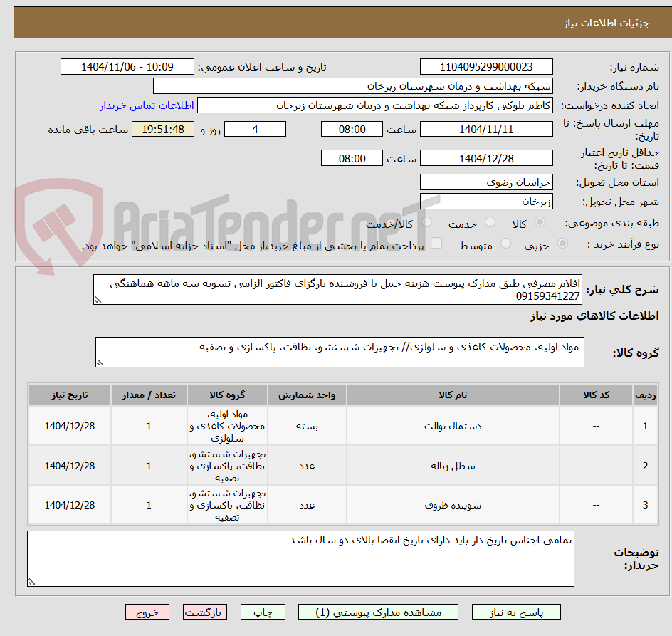This screenshot has height=636, width=672.
Task: Click the بسته unit cell in row 1
Action: [307, 426]
